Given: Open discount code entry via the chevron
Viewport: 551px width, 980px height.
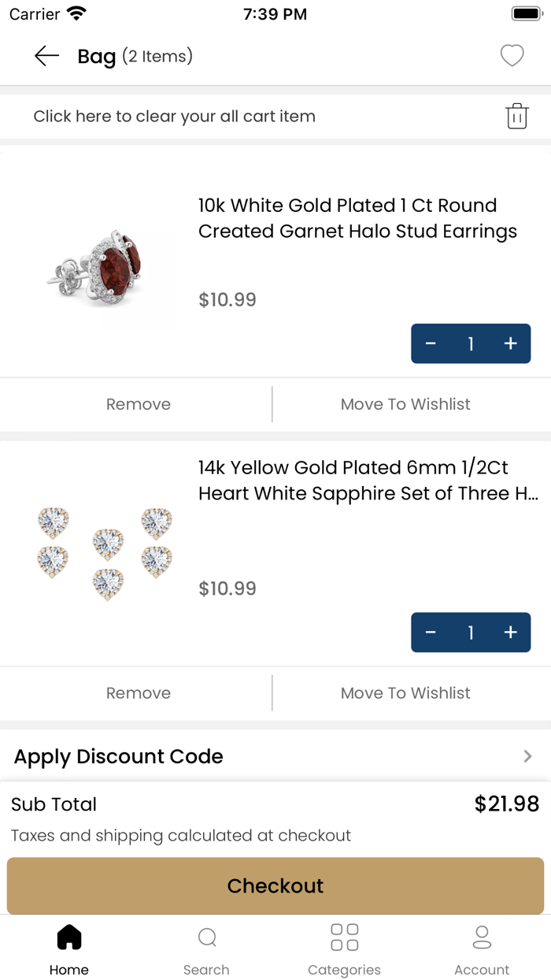Looking at the screenshot, I should tap(527, 756).
